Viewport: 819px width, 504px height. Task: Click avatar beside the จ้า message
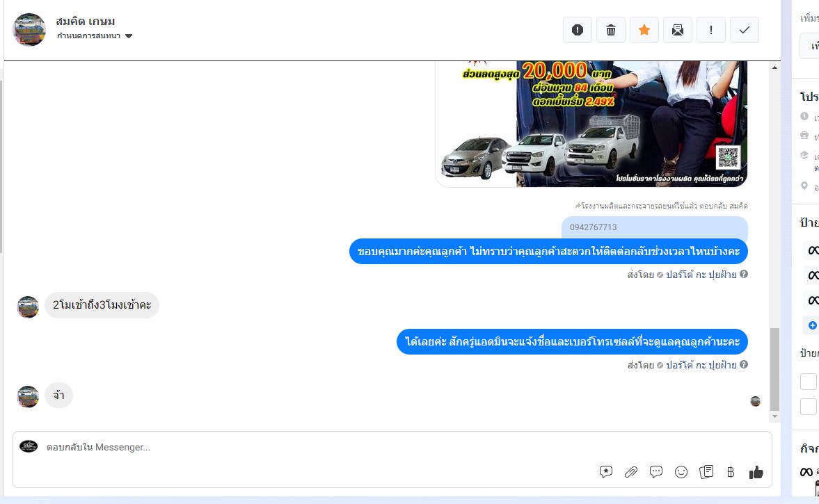29,396
